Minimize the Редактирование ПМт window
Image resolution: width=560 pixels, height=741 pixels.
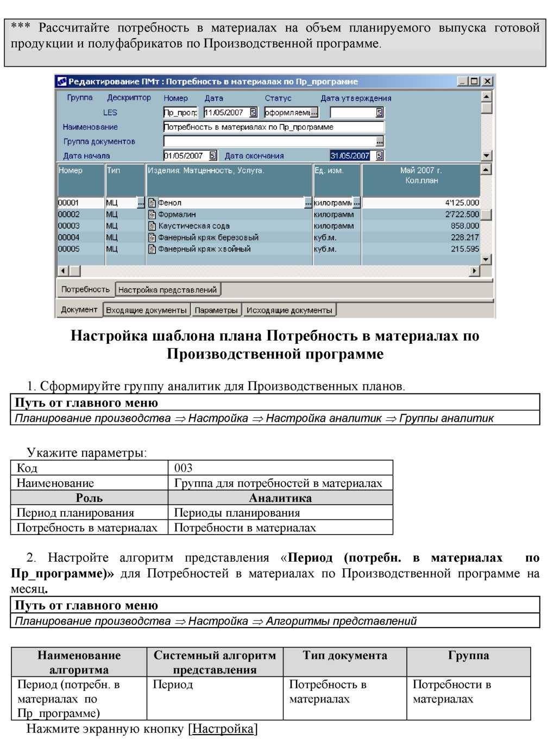tap(462, 81)
